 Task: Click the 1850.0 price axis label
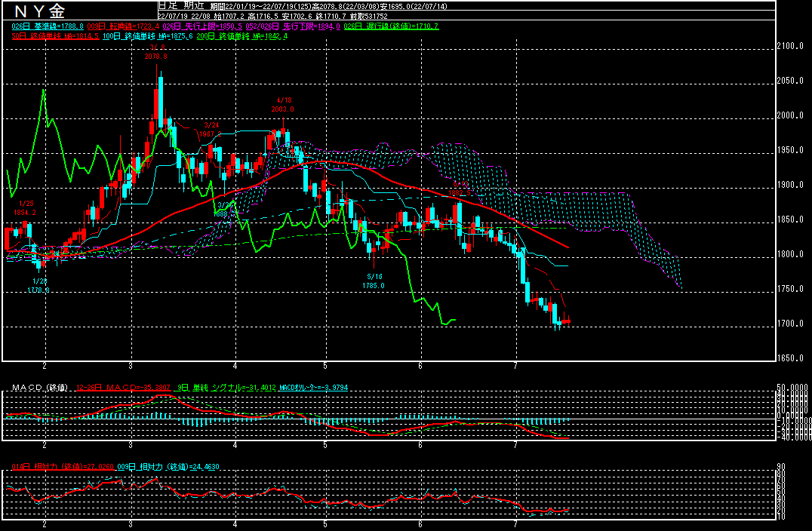790,219
